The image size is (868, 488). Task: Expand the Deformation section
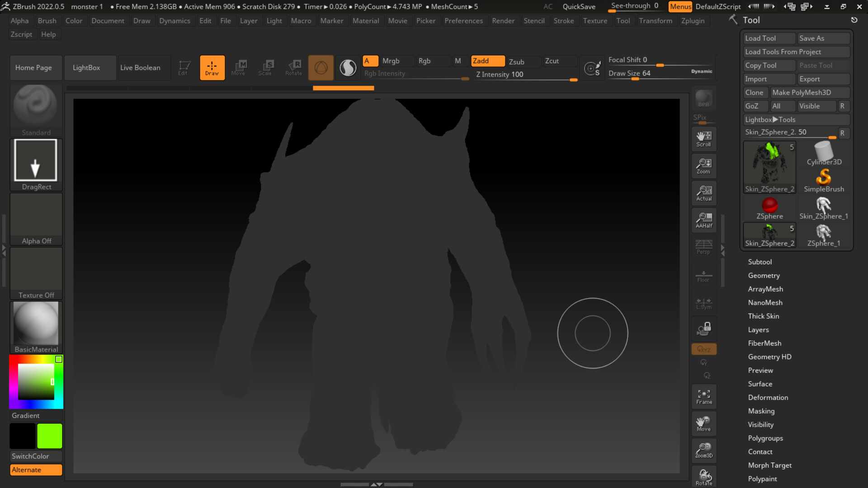coord(768,398)
